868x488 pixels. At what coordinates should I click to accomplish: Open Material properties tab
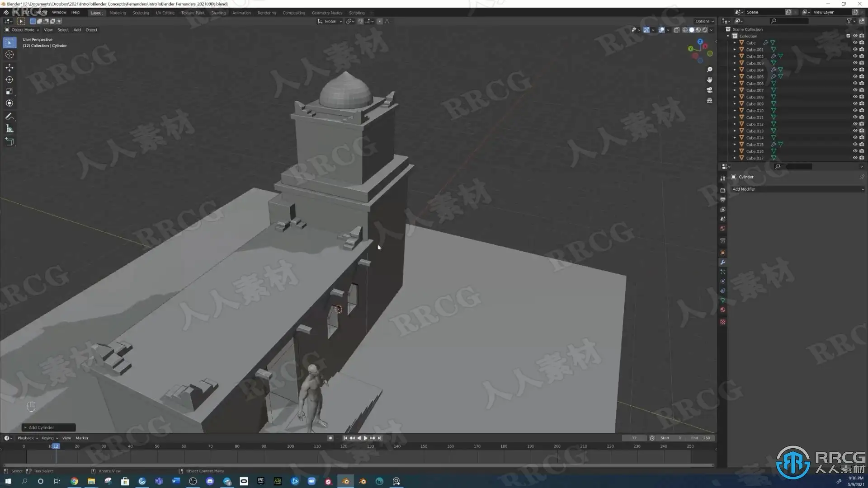point(722,310)
